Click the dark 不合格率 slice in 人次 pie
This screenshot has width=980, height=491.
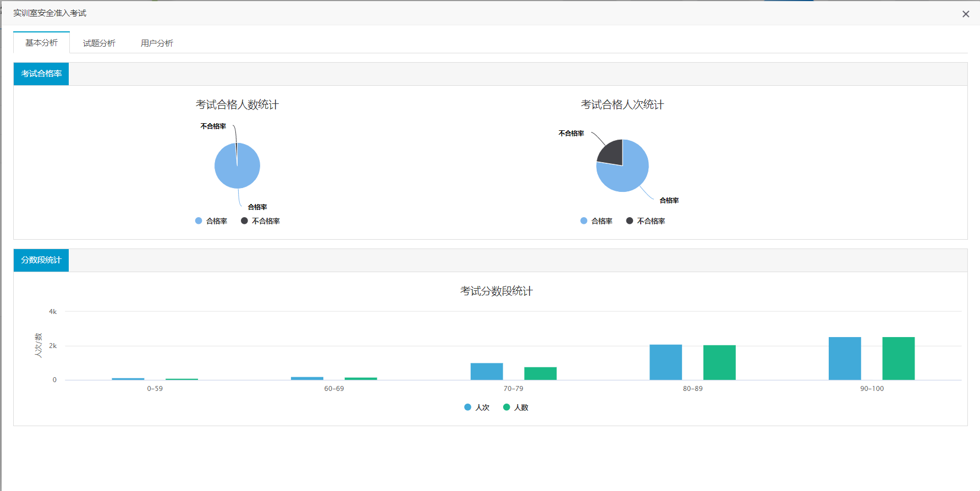pyautogui.click(x=612, y=152)
